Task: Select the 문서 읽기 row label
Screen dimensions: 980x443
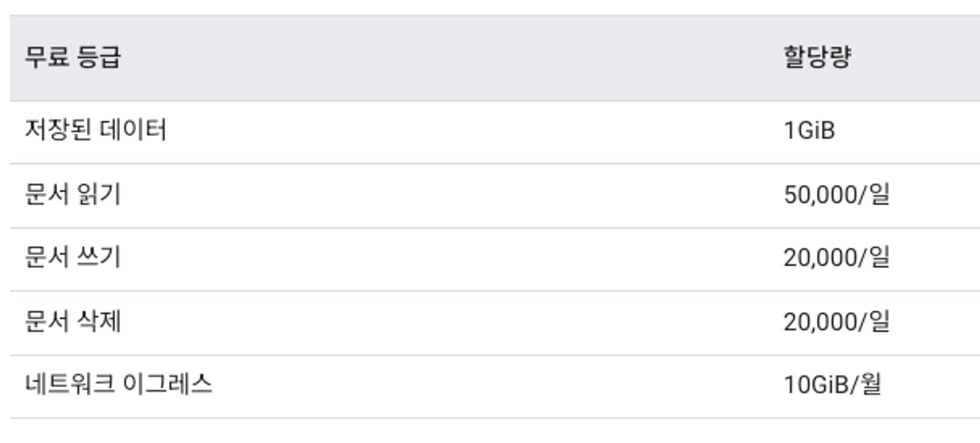Action: coord(73,194)
